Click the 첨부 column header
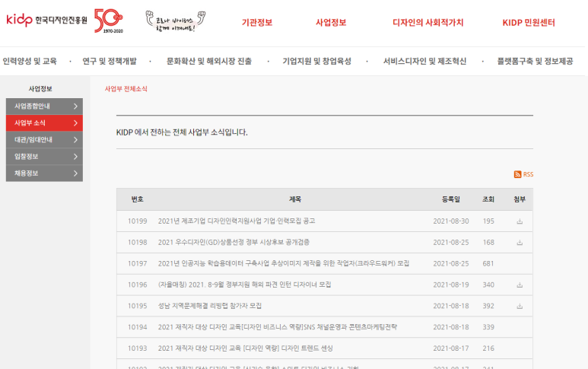 click(x=520, y=199)
